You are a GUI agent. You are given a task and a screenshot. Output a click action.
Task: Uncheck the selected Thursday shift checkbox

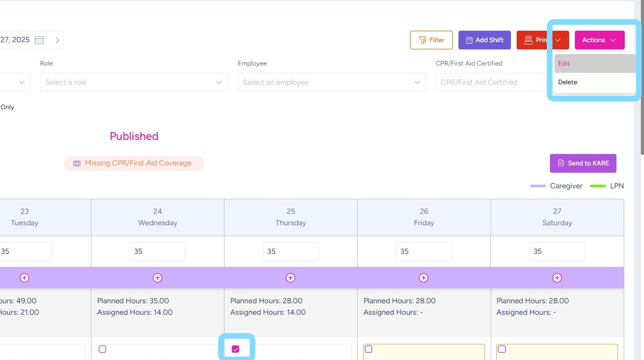coord(235,349)
